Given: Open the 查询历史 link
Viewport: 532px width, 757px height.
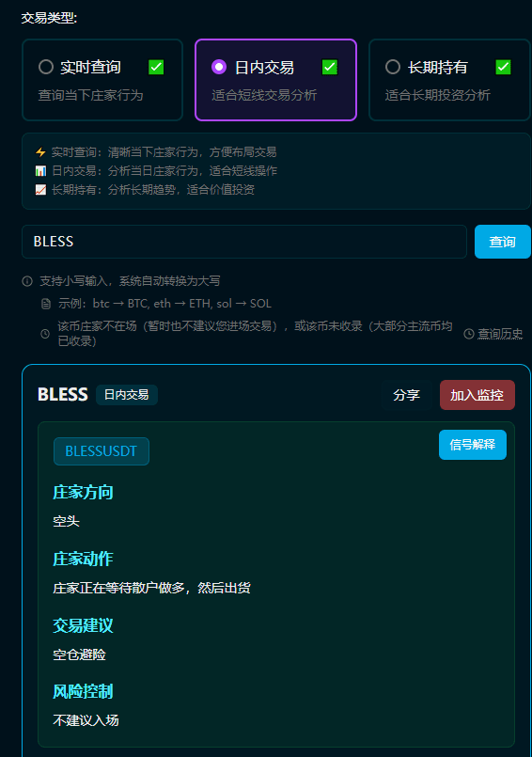Looking at the screenshot, I should pyautogui.click(x=500, y=334).
